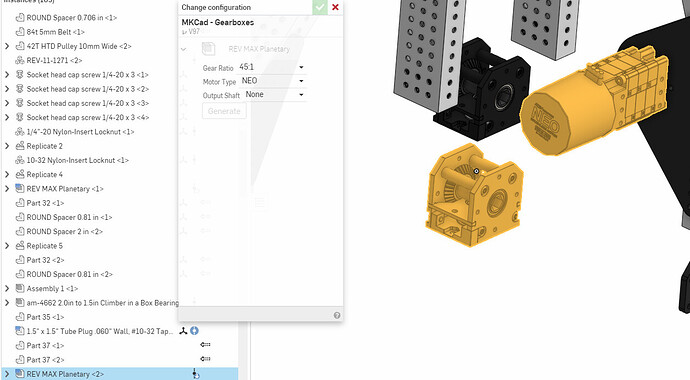The image size is (690, 380).
Task: Click the 84t 5mm Belt part icon
Action: point(20,32)
